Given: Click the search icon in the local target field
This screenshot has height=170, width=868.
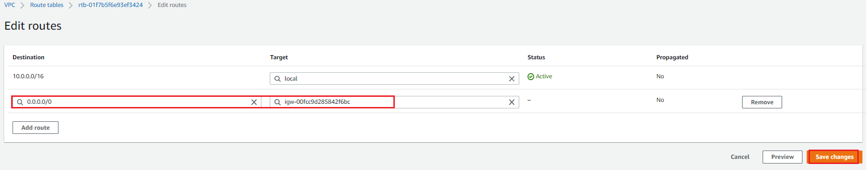Looking at the screenshot, I should [278, 79].
